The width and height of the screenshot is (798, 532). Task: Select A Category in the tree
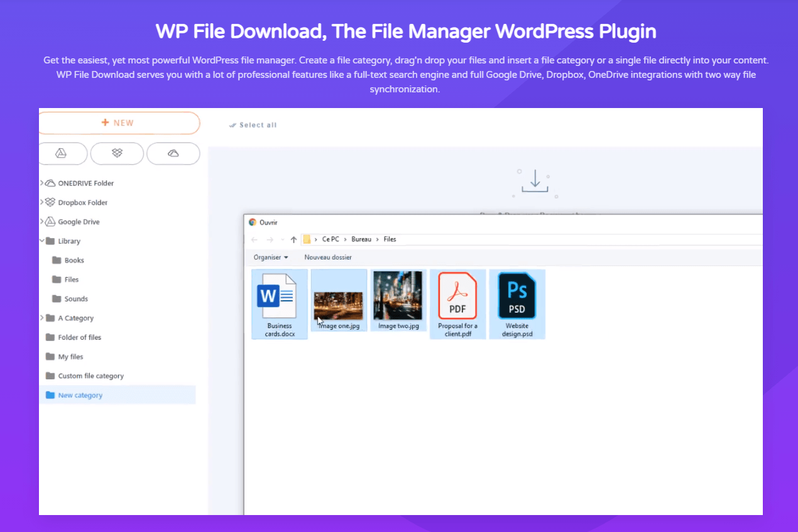pyautogui.click(x=75, y=318)
